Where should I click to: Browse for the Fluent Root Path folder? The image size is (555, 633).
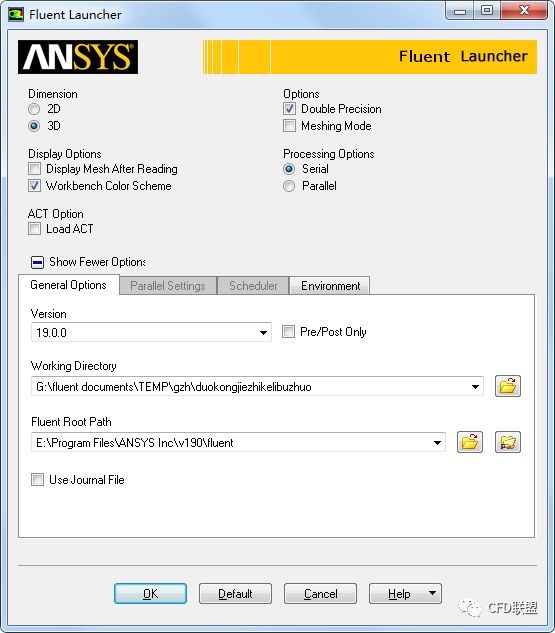point(470,442)
